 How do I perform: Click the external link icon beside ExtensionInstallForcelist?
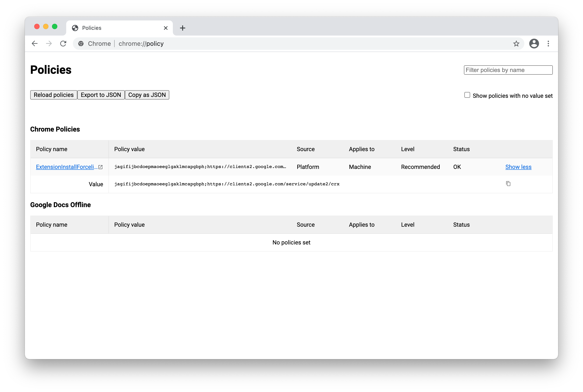click(100, 167)
